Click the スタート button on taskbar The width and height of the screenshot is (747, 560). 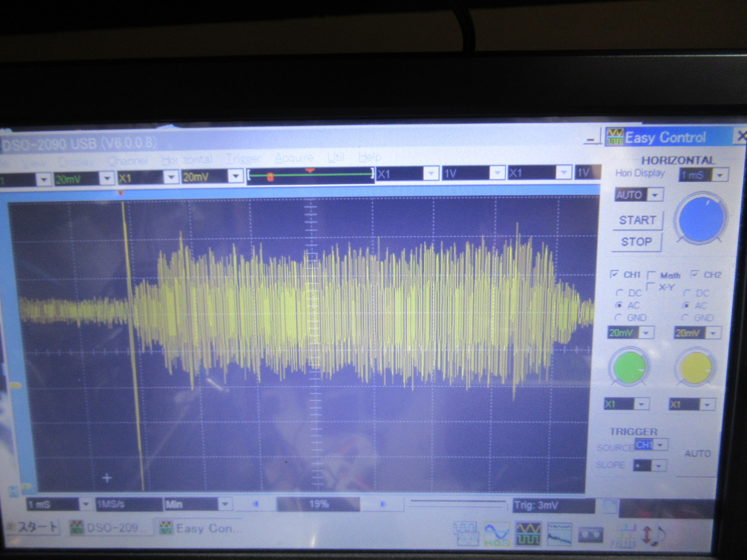[x=34, y=528]
